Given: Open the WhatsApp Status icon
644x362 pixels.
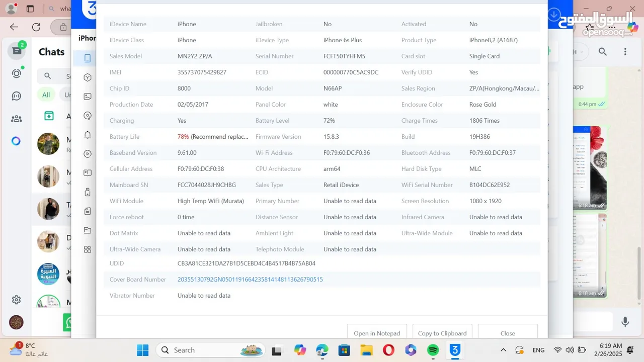Looking at the screenshot, I should (17, 73).
